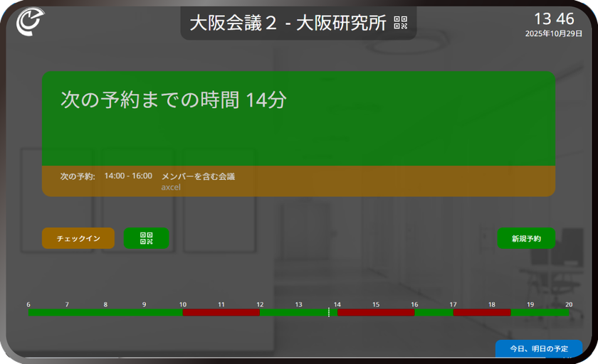Click the free green 6–10 timeline segment

[x=105, y=313]
